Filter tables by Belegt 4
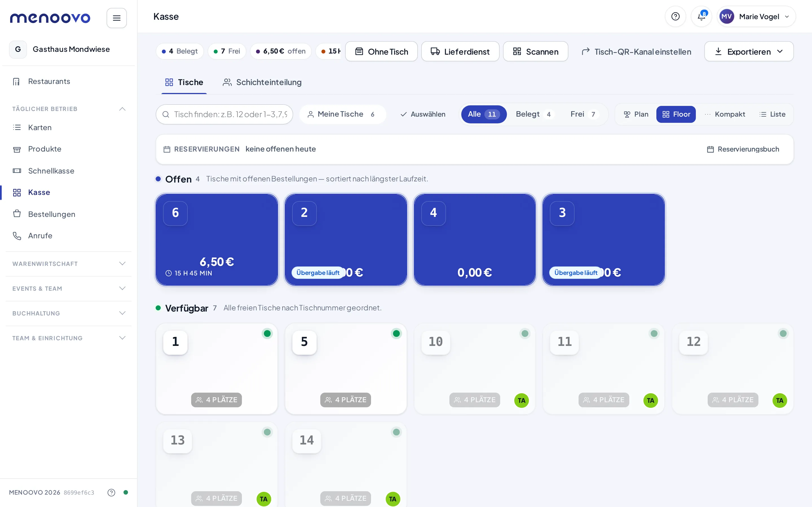This screenshot has height=507, width=812. pos(534,114)
